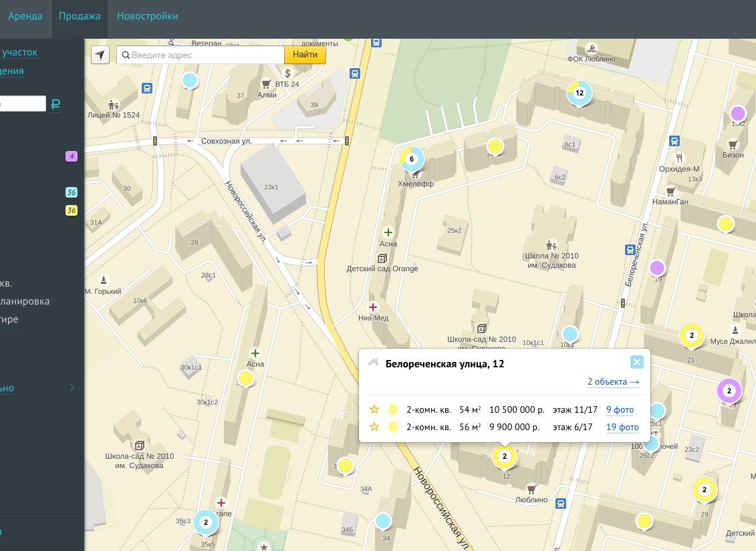756x551 pixels.
Task: Click the cluster marker with 12 listings
Action: click(579, 93)
